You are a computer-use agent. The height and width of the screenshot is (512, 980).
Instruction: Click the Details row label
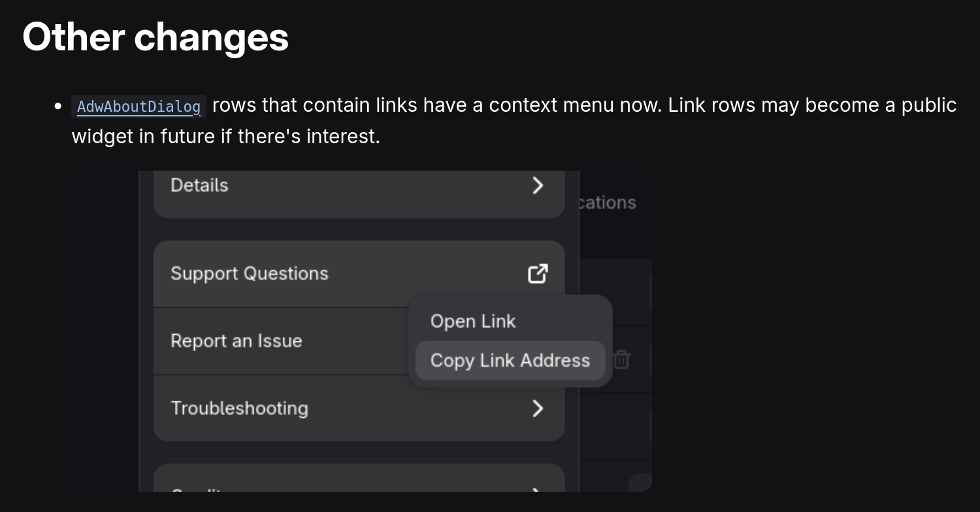point(199,186)
